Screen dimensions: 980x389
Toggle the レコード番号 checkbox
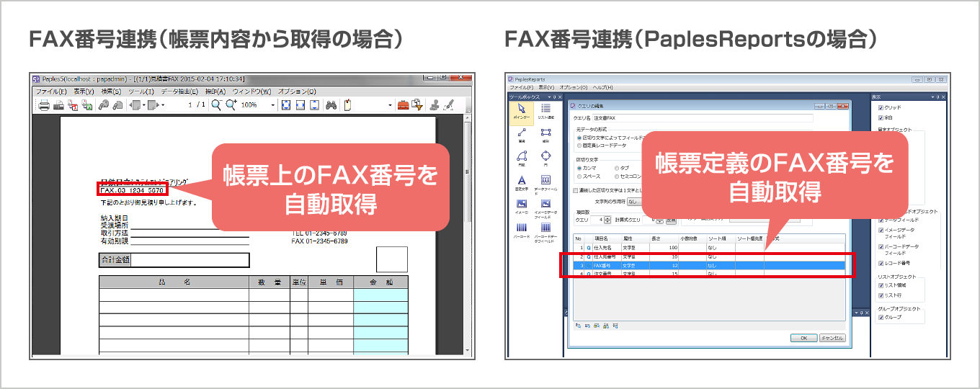[881, 263]
